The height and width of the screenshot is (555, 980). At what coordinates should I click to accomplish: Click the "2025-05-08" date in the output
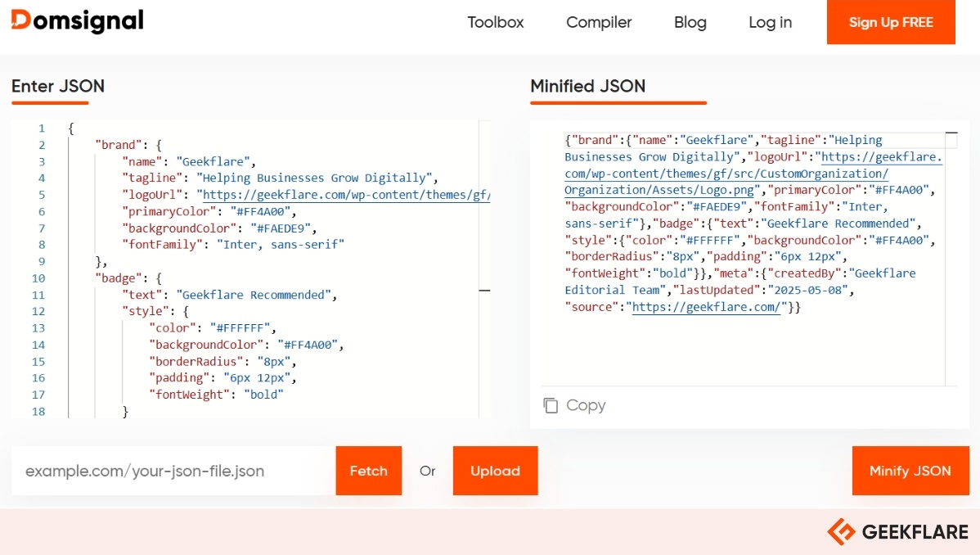(808, 291)
